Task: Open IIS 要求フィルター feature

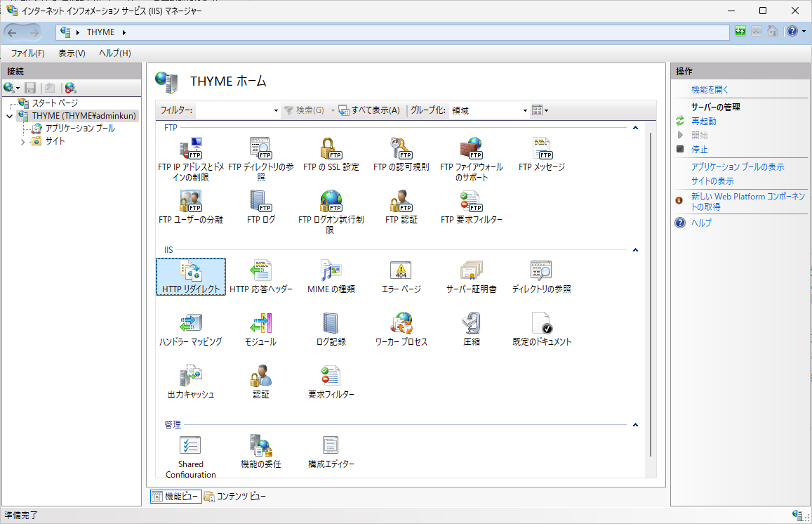Action: coord(331,383)
